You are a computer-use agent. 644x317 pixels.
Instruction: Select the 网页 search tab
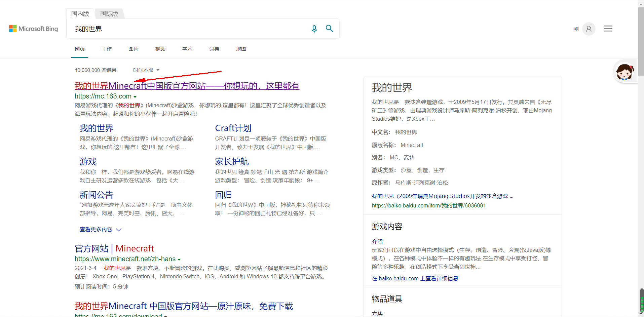pos(80,49)
